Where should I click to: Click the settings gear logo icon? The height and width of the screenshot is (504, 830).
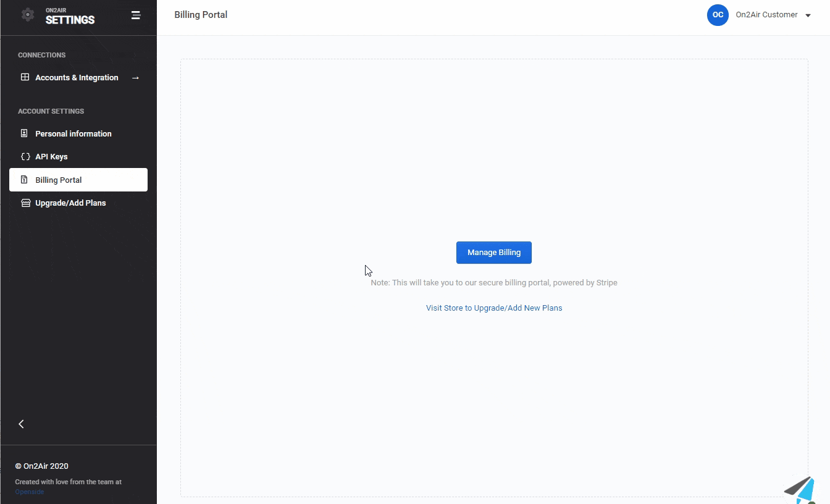click(28, 15)
